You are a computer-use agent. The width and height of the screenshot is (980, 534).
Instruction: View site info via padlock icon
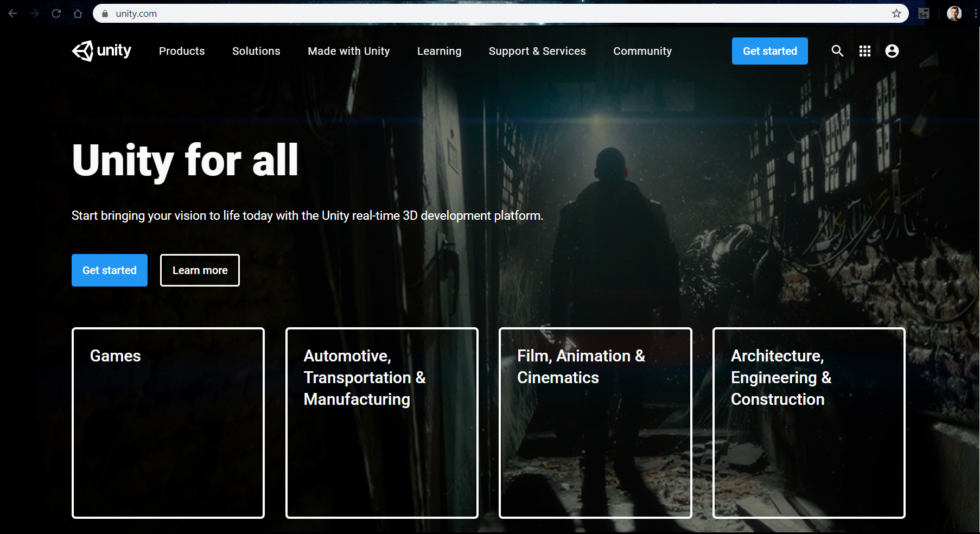[105, 14]
